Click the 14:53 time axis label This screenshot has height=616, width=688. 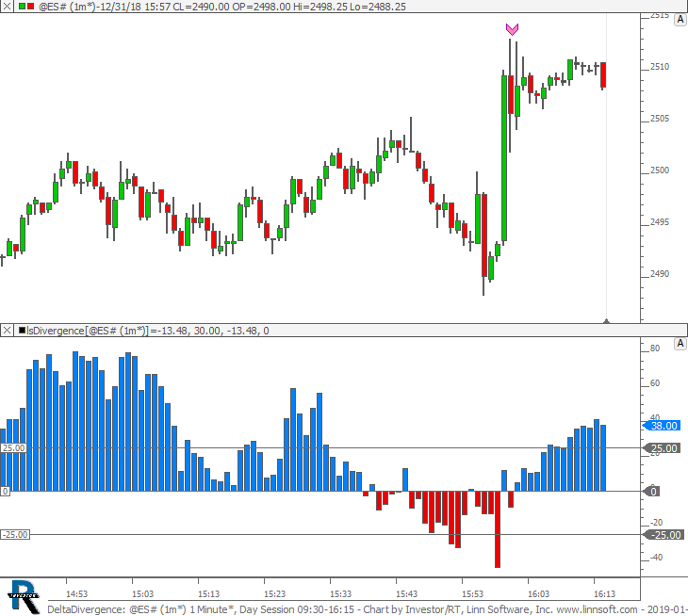point(76,594)
